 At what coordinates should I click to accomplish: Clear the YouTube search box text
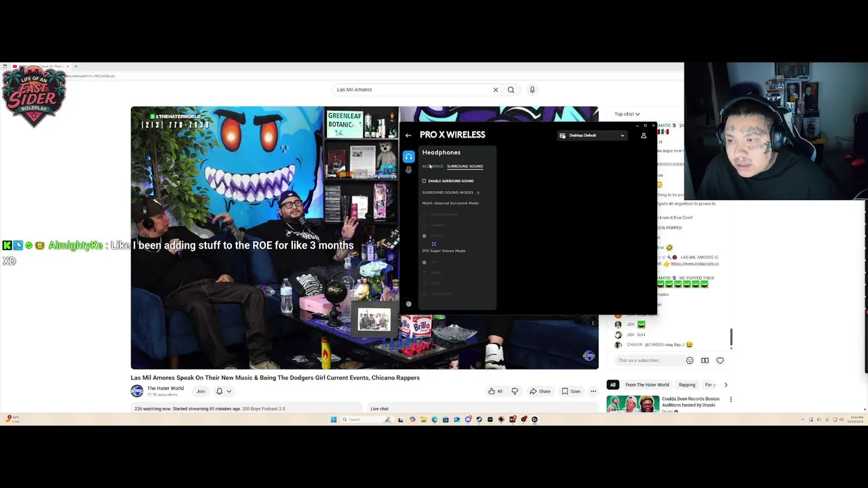[496, 89]
